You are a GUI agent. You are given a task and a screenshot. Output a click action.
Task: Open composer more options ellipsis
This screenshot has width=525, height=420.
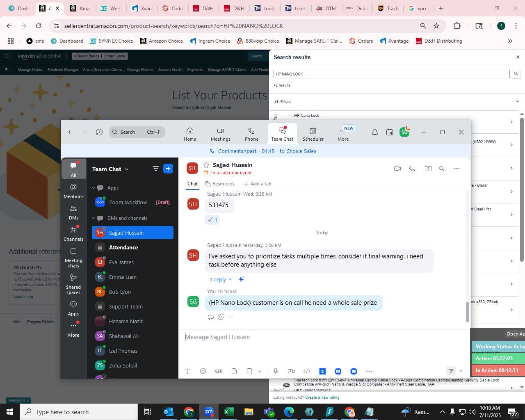coord(369,371)
